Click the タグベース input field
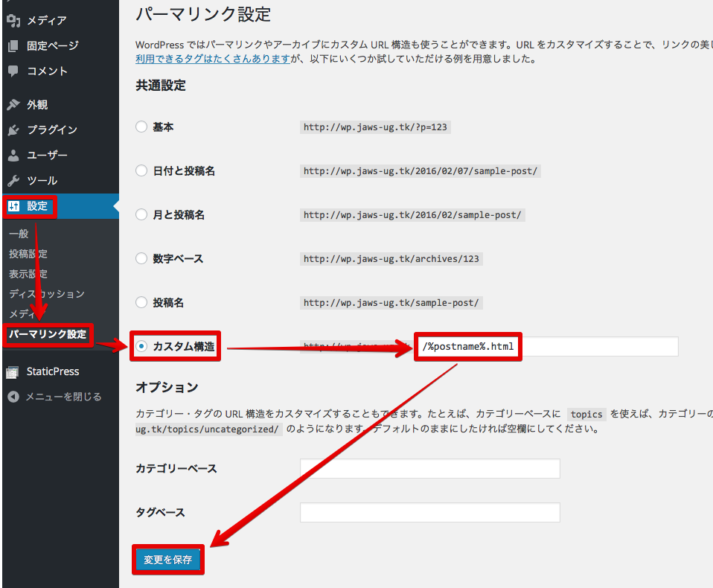Image resolution: width=713 pixels, height=588 pixels. click(x=429, y=512)
